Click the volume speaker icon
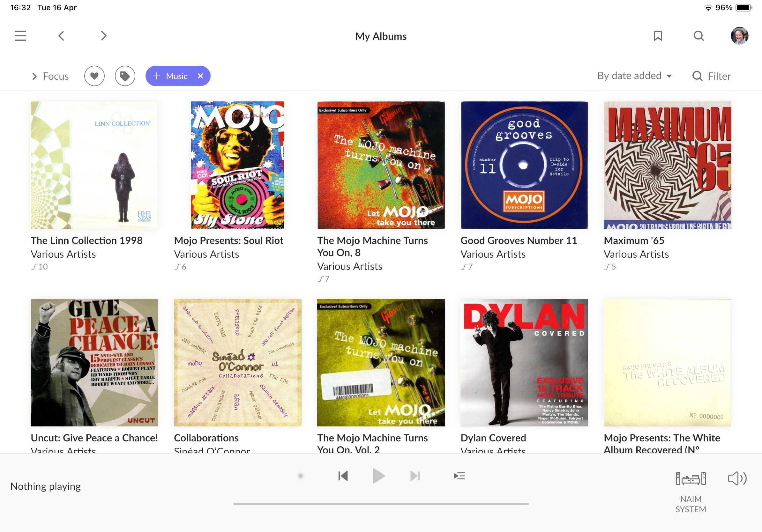762x532 pixels. click(737, 478)
